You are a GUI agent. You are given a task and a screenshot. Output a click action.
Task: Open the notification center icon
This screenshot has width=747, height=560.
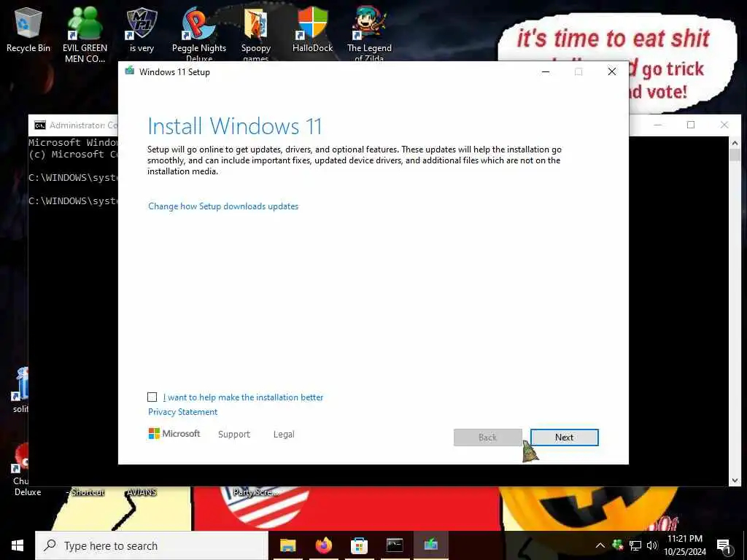724,545
